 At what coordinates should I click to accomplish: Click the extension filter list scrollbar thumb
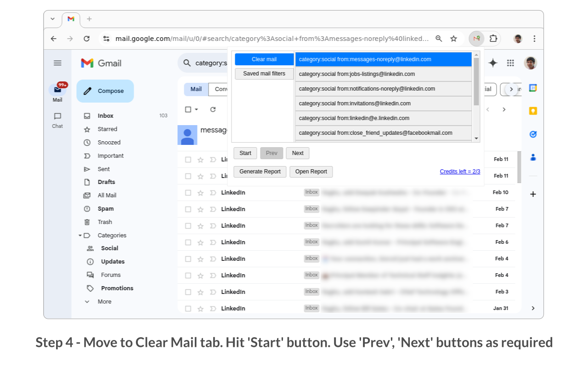tap(476, 82)
